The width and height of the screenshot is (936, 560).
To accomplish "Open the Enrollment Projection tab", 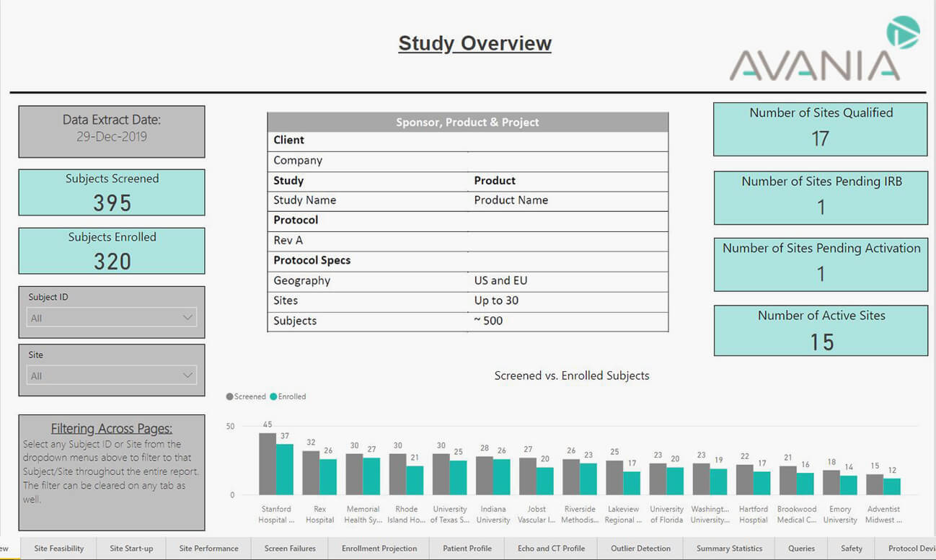I will (x=379, y=548).
